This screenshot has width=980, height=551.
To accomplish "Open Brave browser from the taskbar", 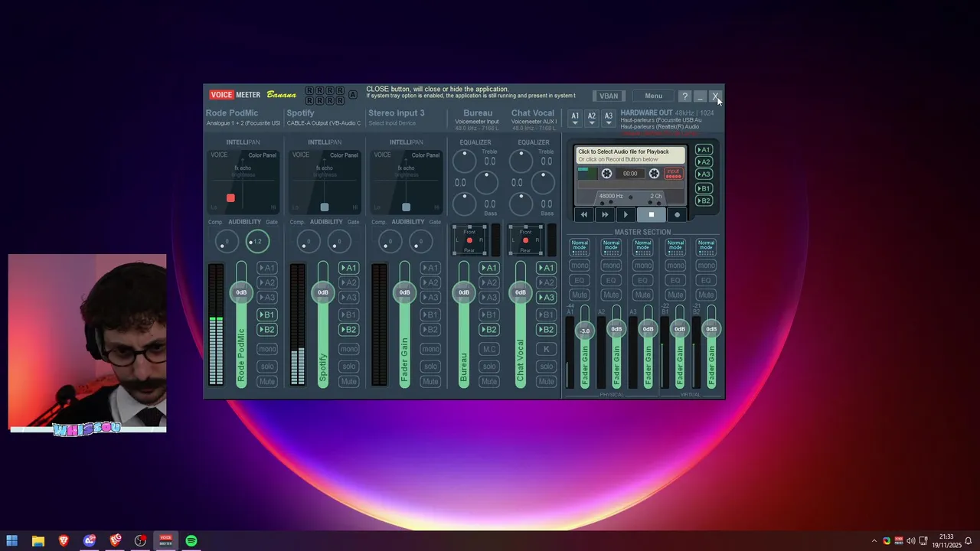I will coord(64,541).
